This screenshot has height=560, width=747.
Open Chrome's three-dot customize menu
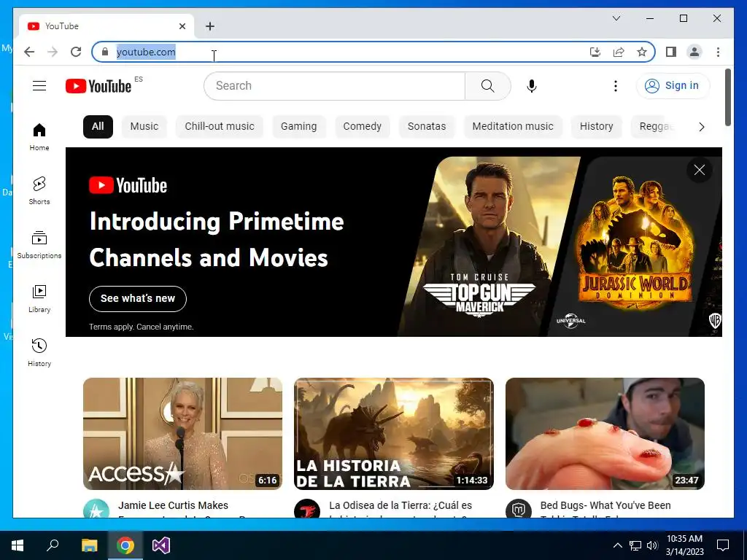(x=718, y=52)
